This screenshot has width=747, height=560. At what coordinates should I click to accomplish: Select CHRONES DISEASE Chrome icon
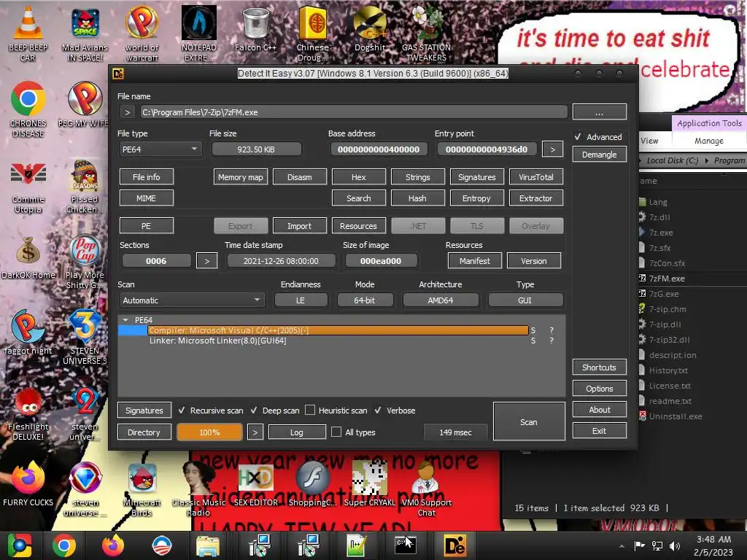click(28, 109)
